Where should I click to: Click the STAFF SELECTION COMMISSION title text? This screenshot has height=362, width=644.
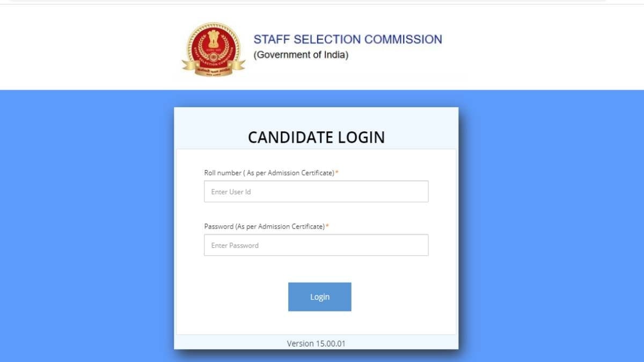(348, 39)
